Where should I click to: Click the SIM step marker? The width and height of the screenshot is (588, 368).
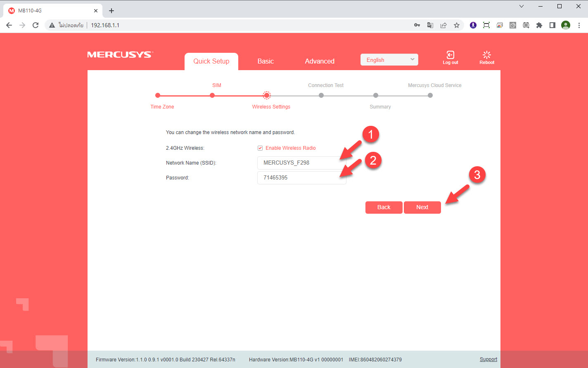pos(212,95)
